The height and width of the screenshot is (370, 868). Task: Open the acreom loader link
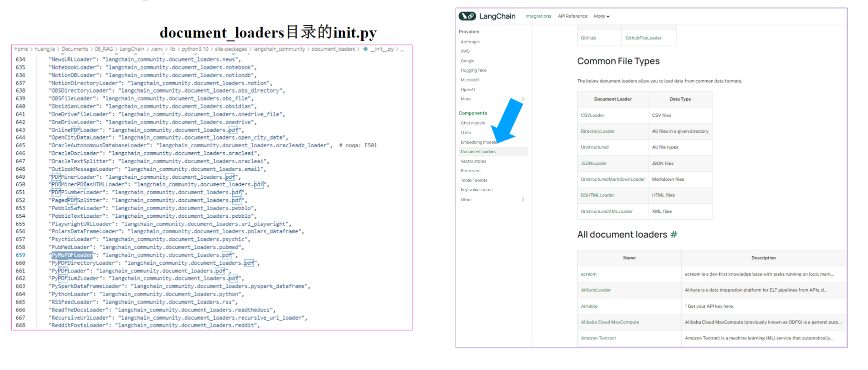(588, 274)
